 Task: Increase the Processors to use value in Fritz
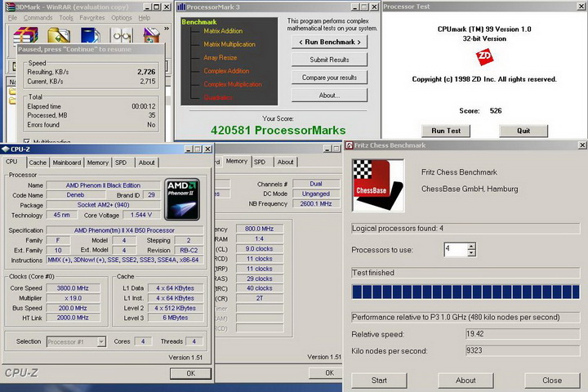click(x=471, y=246)
